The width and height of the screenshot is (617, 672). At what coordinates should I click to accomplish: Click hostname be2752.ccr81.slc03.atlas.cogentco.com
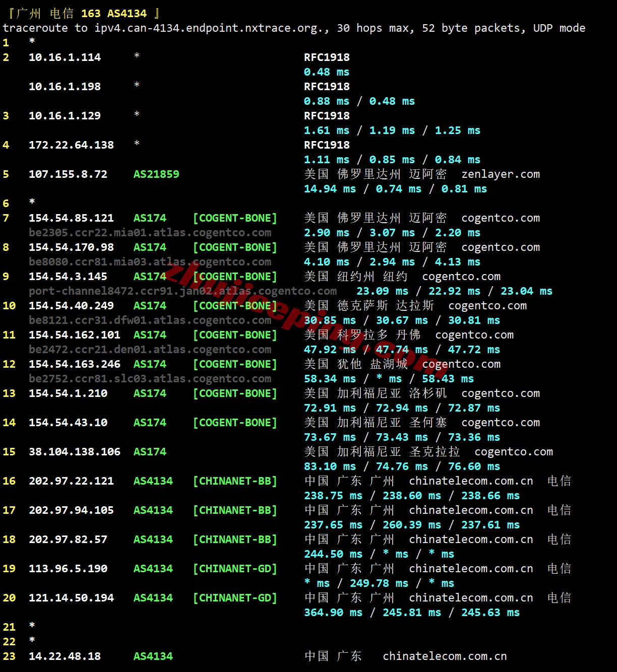tap(150, 379)
